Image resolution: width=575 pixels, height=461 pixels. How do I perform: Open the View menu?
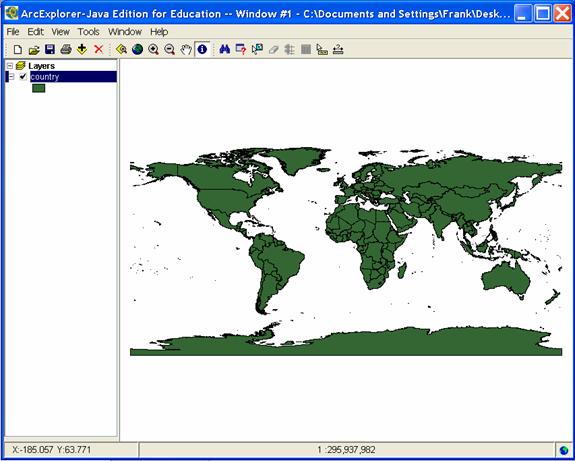(61, 32)
